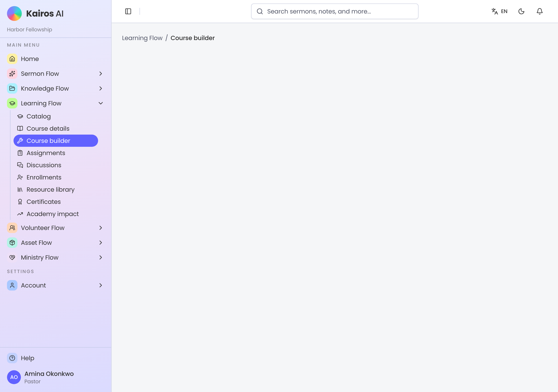Expand the Sermon Flow chevron
The image size is (558, 392).
101,74
